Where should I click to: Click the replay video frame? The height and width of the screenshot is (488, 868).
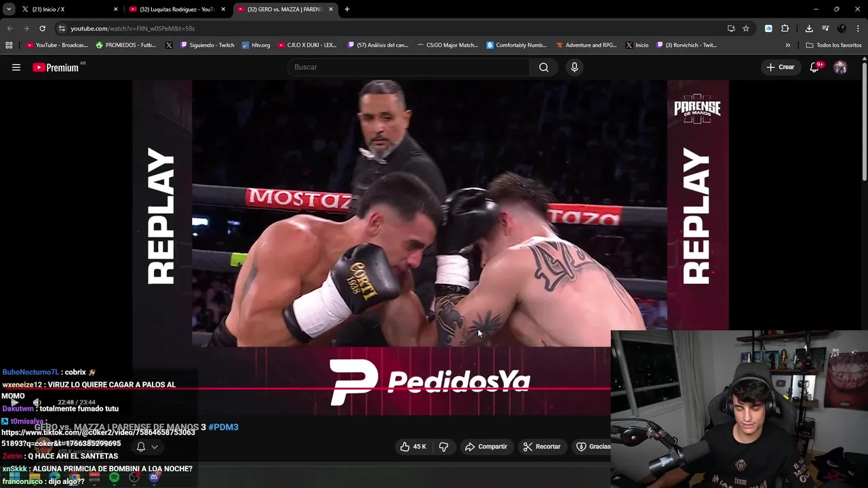tap(429, 213)
